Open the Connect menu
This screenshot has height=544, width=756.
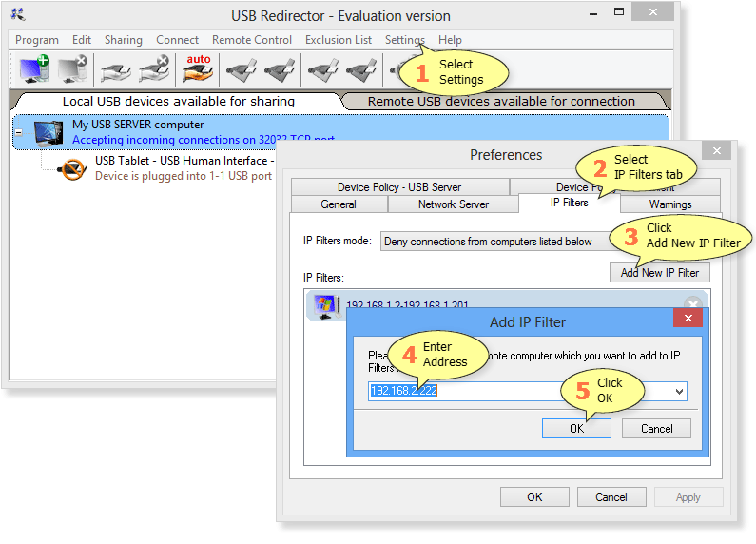click(177, 40)
